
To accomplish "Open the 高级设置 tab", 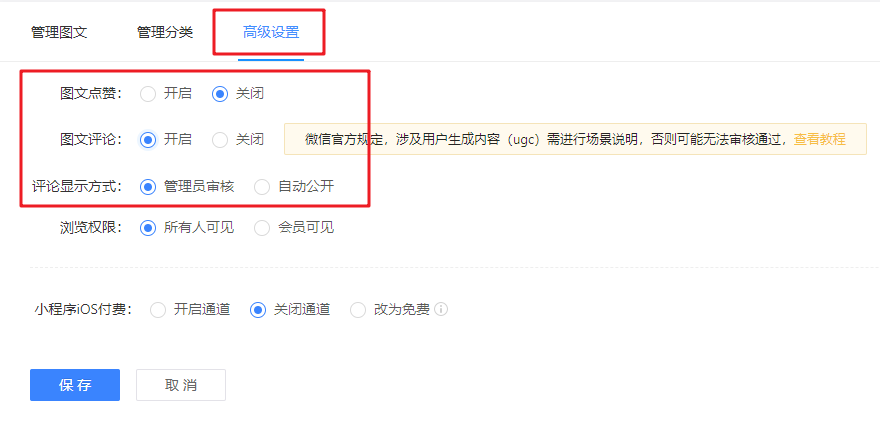I will (271, 32).
